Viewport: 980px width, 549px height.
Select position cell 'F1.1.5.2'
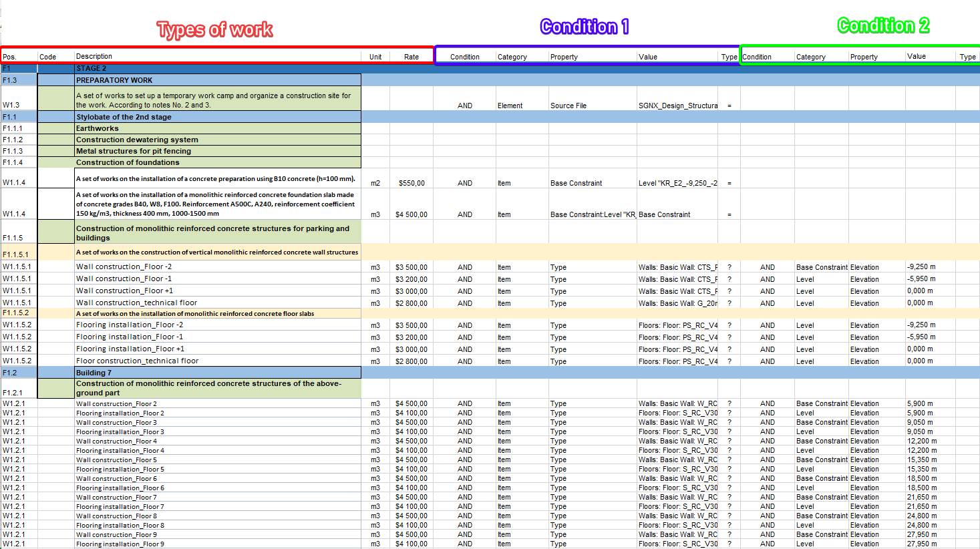pos(19,313)
